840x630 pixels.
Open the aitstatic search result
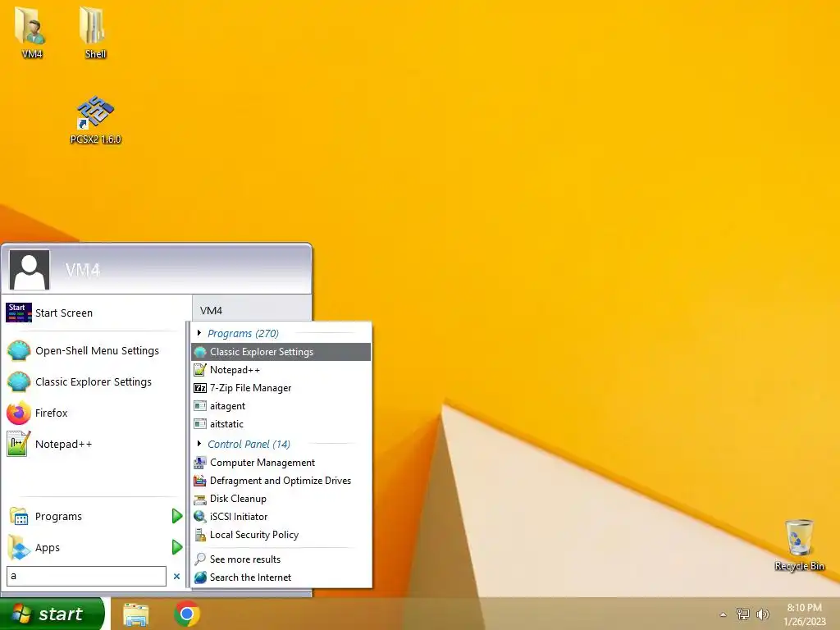click(x=281, y=424)
